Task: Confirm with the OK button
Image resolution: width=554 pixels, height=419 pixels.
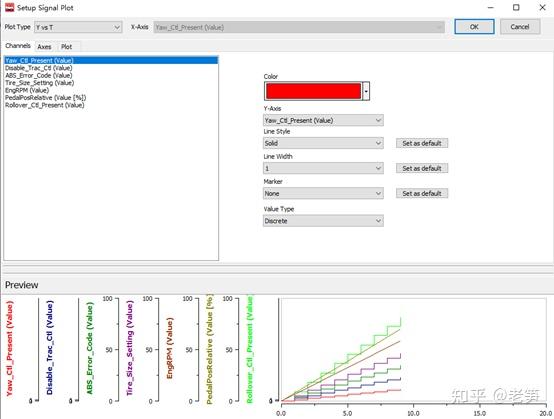Action: point(474,27)
